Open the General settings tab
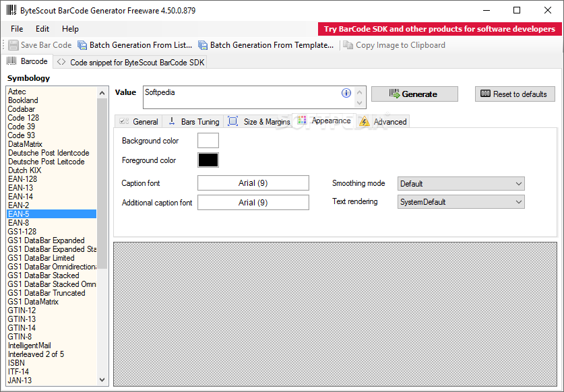564x392 pixels. tap(139, 121)
